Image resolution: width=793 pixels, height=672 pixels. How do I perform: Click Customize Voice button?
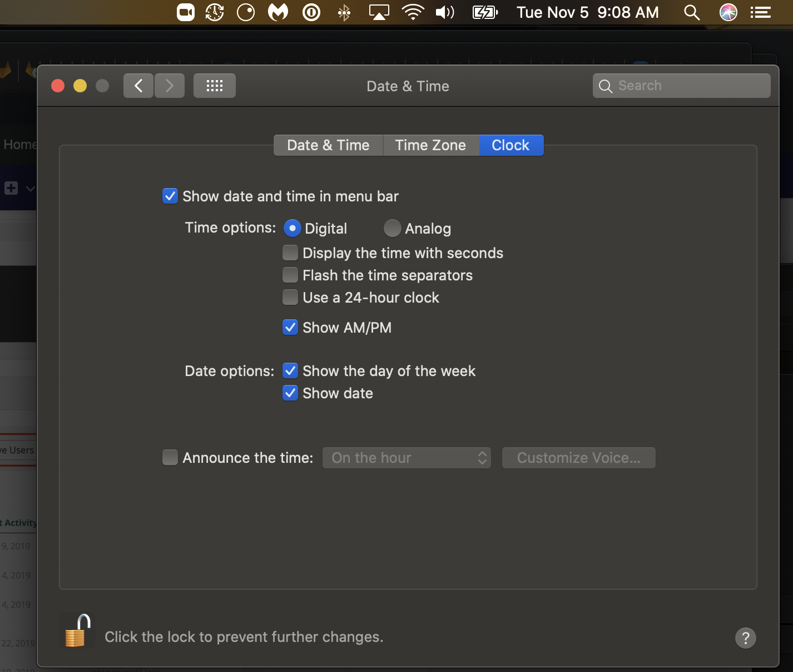tap(578, 458)
